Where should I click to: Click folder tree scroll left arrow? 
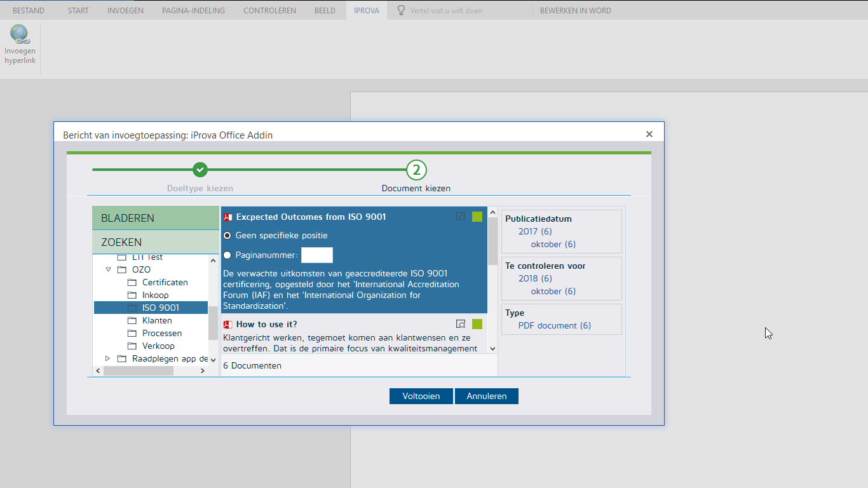click(x=98, y=370)
